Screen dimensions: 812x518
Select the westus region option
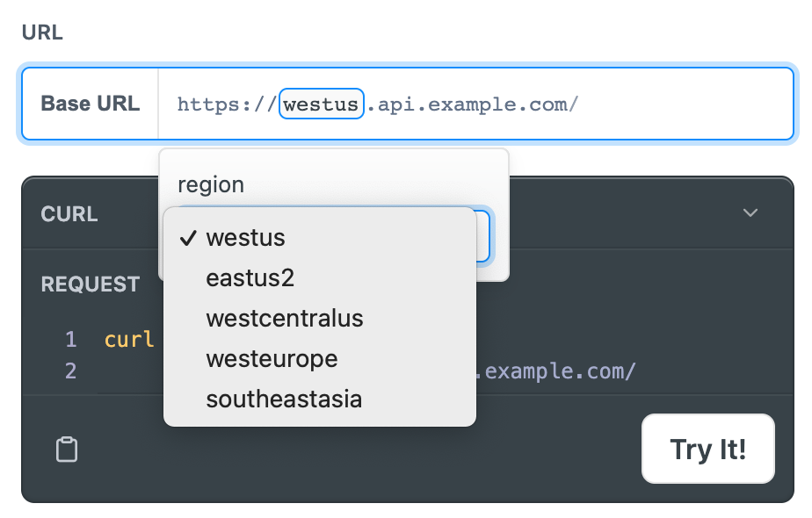(x=320, y=238)
